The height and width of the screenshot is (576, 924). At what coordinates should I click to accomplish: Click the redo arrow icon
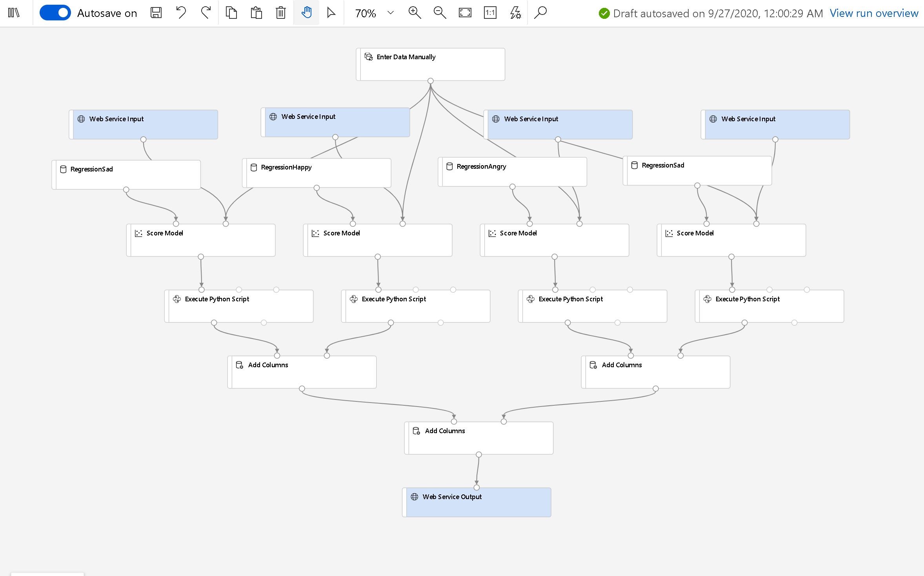pos(206,13)
